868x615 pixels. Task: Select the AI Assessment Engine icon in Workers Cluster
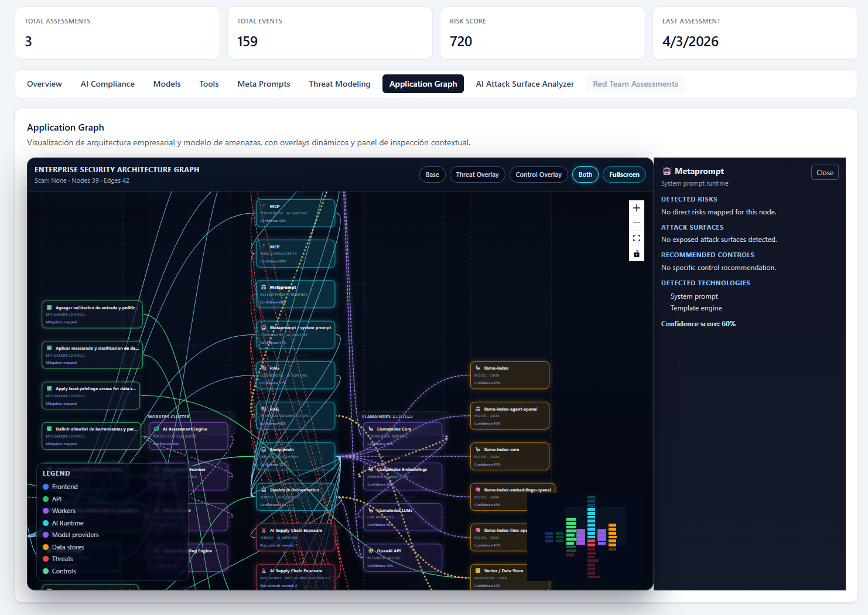tap(156, 428)
